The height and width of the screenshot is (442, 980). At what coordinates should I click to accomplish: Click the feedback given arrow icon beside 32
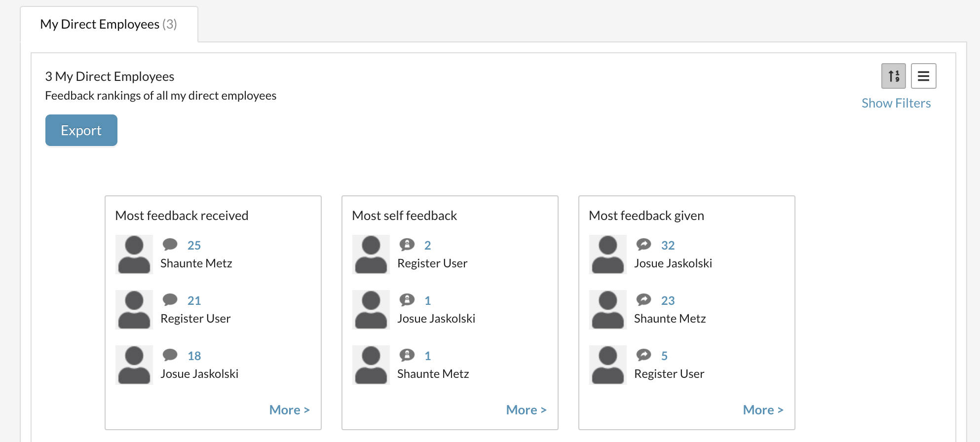pyautogui.click(x=643, y=244)
